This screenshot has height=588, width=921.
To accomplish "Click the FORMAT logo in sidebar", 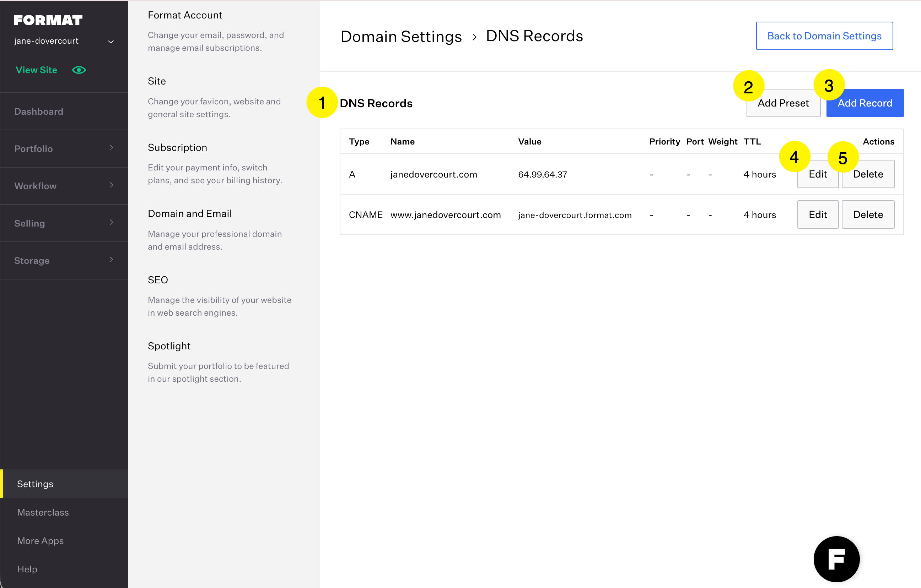I will pos(48,20).
